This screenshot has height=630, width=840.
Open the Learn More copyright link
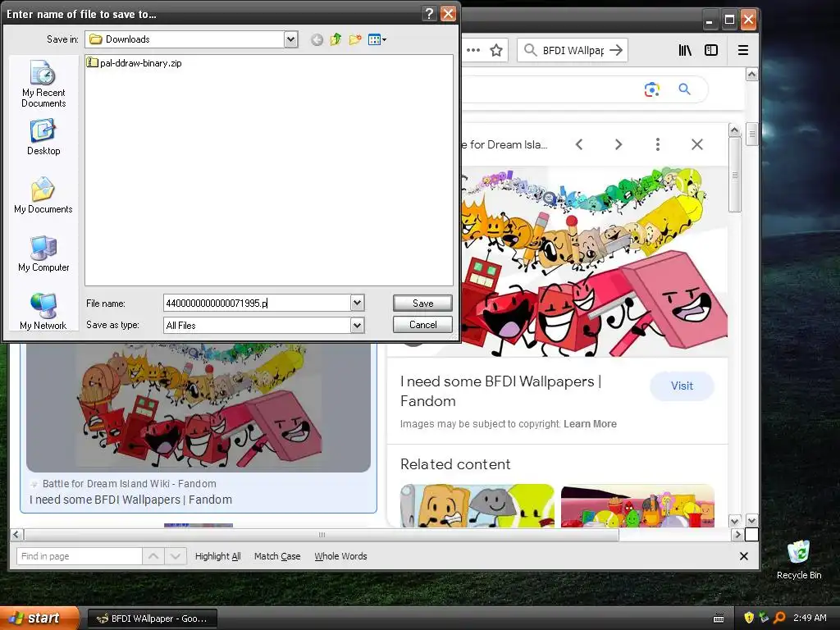[590, 424]
